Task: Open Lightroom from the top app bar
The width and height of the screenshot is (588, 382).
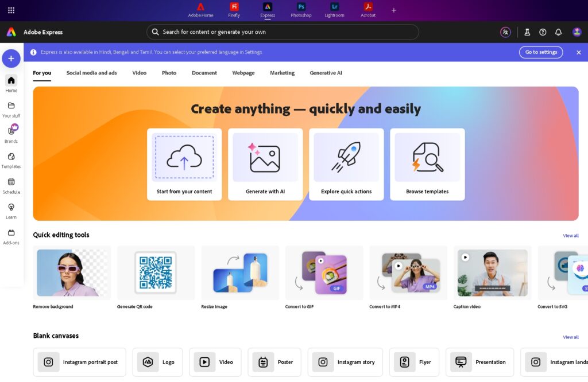Action: tap(334, 9)
